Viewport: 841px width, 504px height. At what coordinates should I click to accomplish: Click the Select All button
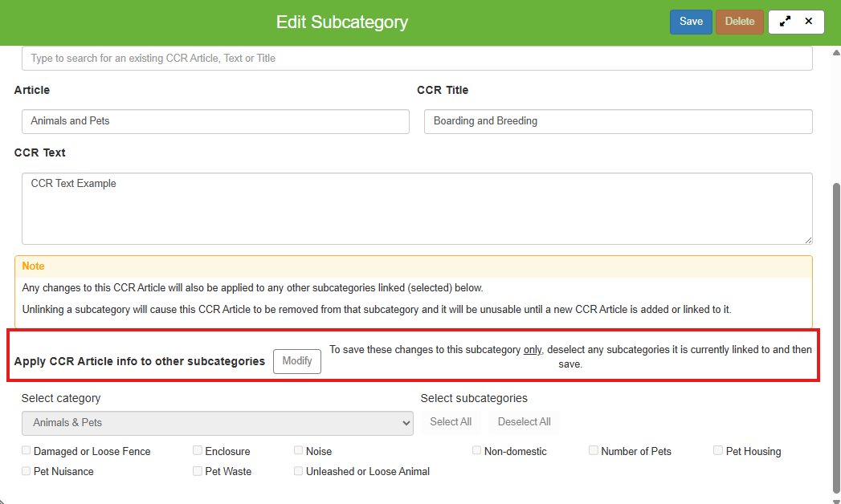(x=451, y=422)
